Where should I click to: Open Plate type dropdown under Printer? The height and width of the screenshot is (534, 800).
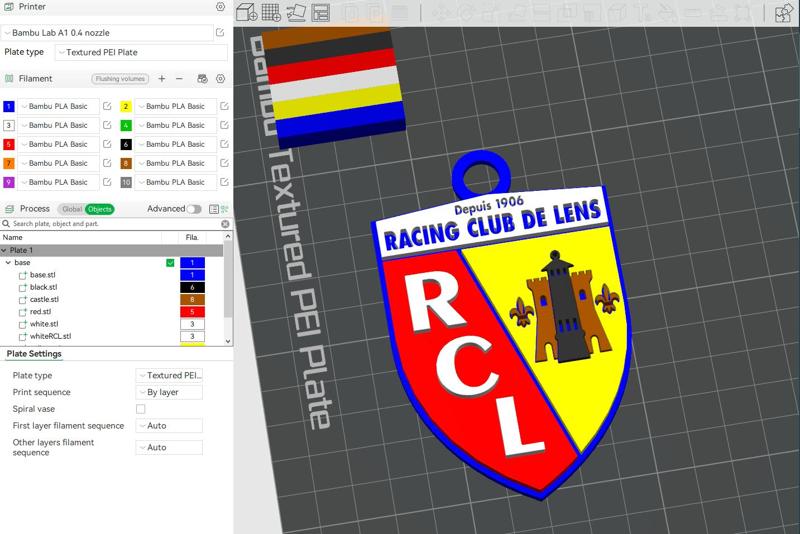(x=141, y=52)
